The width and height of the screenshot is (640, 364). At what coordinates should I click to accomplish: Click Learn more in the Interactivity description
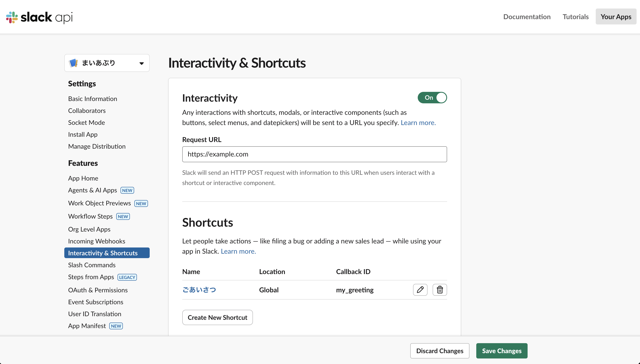pyautogui.click(x=418, y=122)
